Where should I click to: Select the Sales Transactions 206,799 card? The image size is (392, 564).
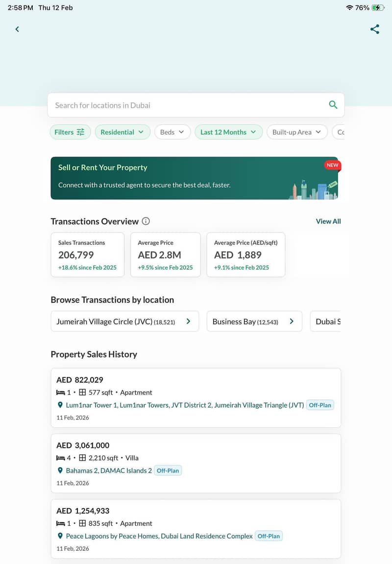pyautogui.click(x=88, y=255)
